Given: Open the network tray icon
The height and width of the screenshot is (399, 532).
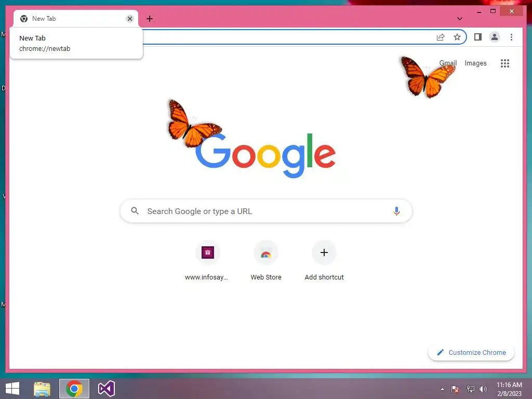Looking at the screenshot, I should point(470,389).
